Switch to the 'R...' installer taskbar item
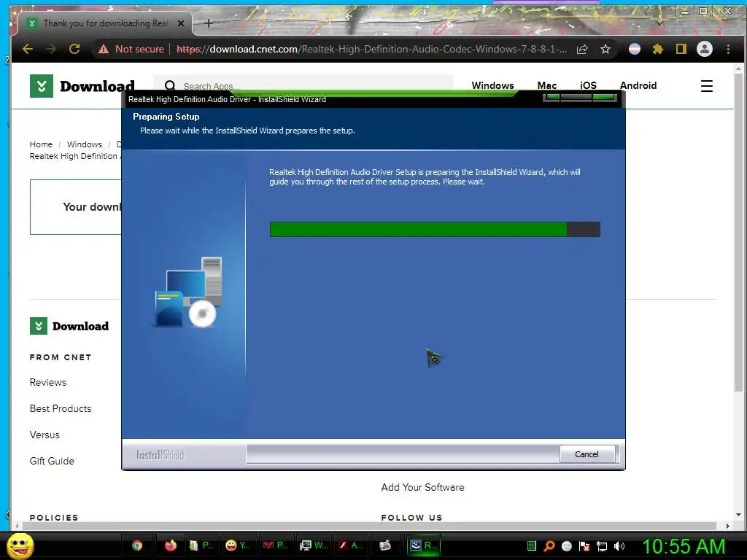This screenshot has height=560, width=747. pos(424,545)
